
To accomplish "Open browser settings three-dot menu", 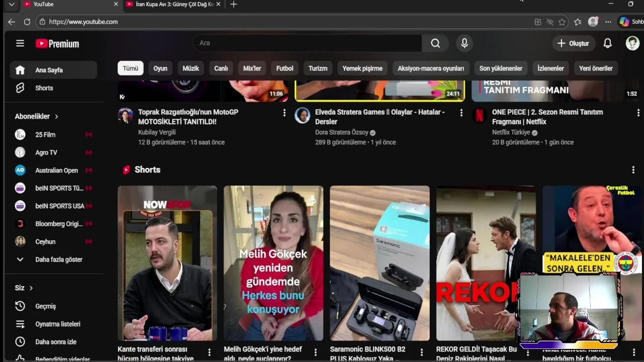I will (608, 22).
